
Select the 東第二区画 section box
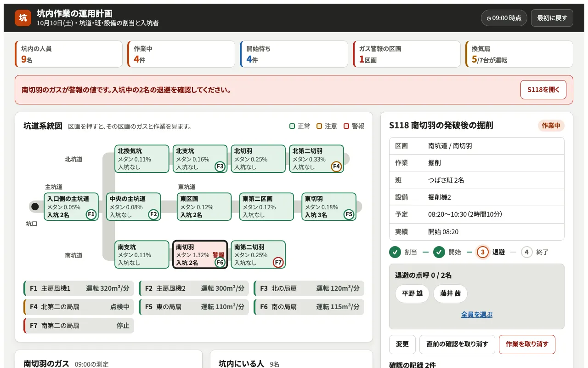266,207
